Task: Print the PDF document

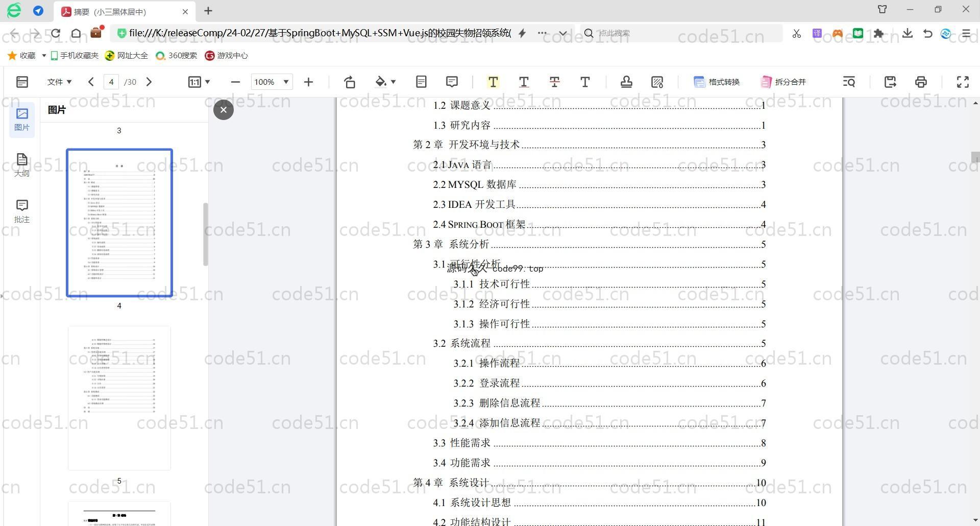Action: click(921, 82)
